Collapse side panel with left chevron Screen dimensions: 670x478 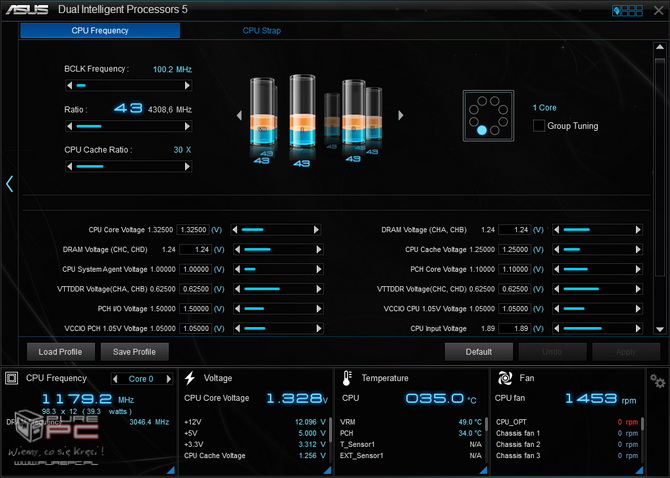tap(9, 184)
